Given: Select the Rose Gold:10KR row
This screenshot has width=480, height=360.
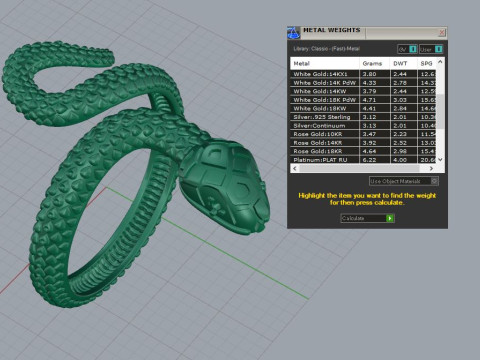Looking at the screenshot, I should (x=363, y=134).
